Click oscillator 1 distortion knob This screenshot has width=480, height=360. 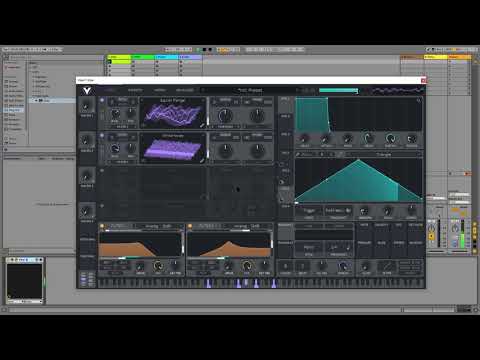257,115
